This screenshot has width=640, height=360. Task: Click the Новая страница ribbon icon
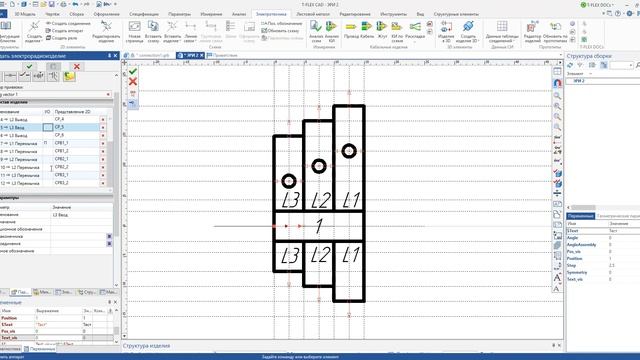(134, 31)
